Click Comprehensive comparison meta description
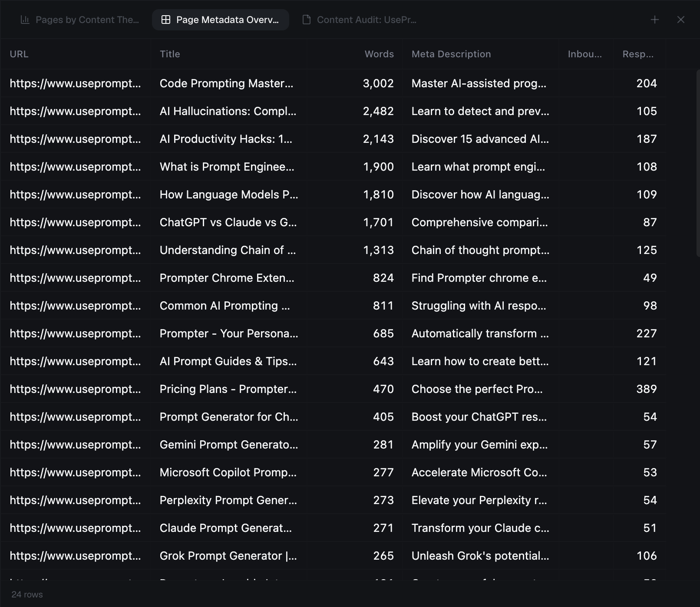Screen dimensions: 700x607 (480, 222)
